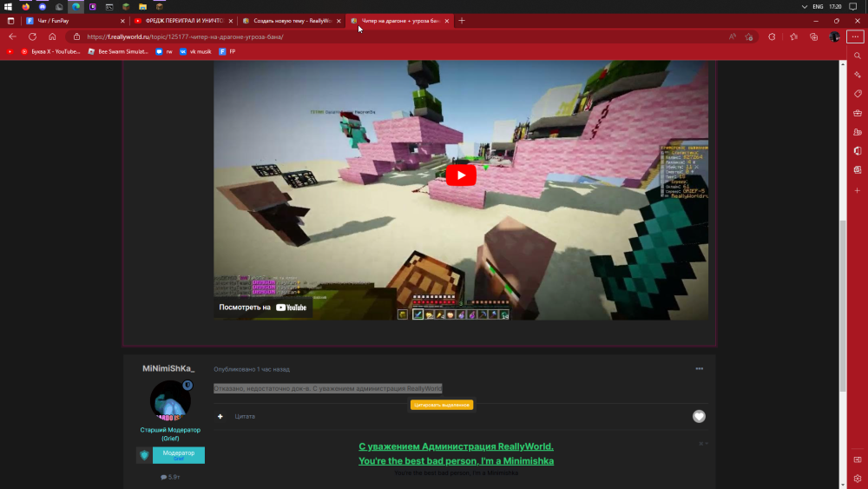Image resolution: width=868 pixels, height=489 pixels.
Task: Open Microsoft Office from sidebar
Action: [858, 150]
